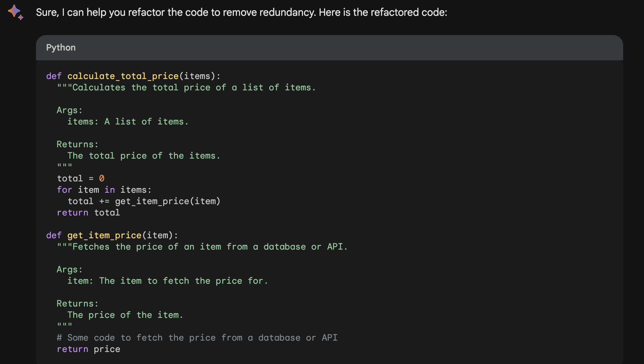Click the 'in' keyword of the loop
This screenshot has height=364, width=644.
[110, 190]
